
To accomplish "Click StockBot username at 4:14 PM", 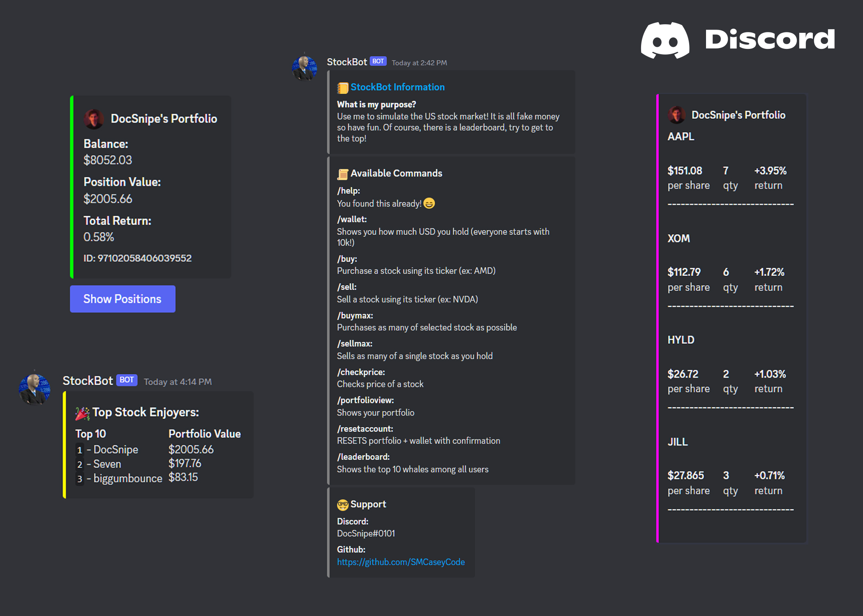I will 88,381.
